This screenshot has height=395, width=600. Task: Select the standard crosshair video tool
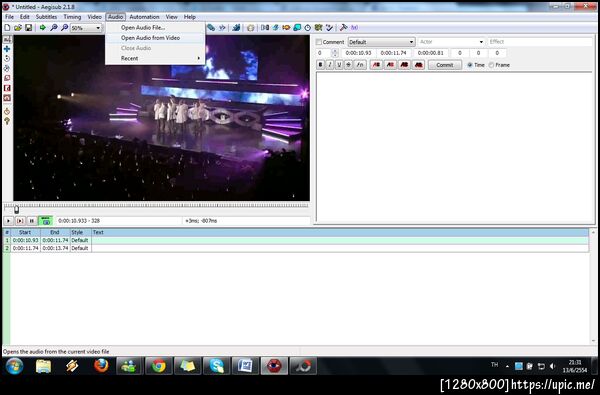[7, 39]
